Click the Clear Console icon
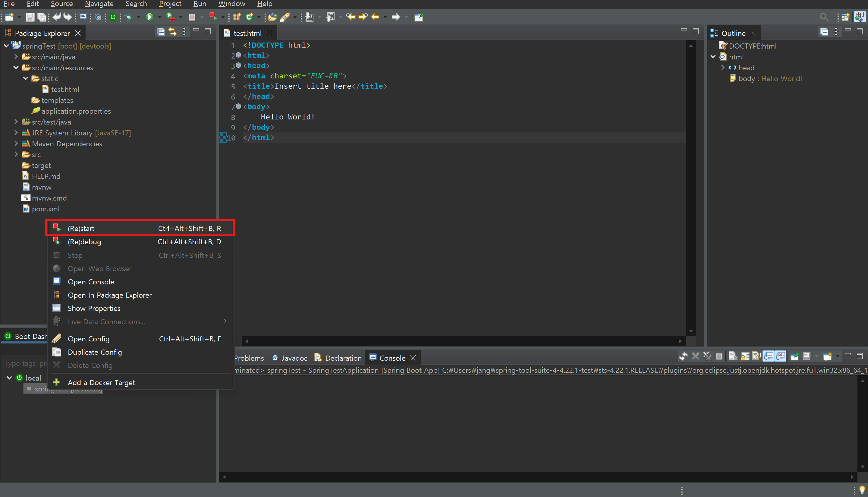This screenshot has height=497, width=868. point(733,357)
